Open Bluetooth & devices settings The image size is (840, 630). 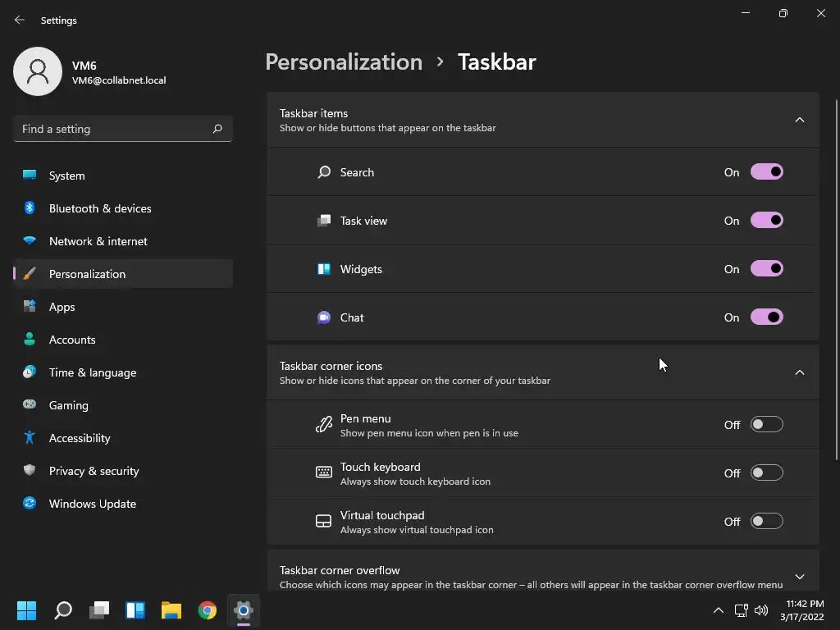100,208
